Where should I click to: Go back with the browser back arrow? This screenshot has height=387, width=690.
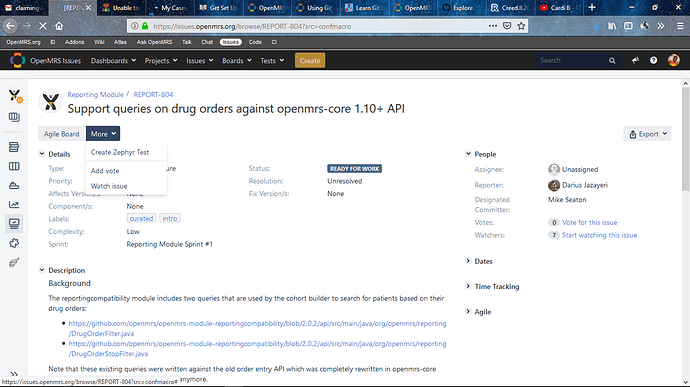tap(10, 26)
